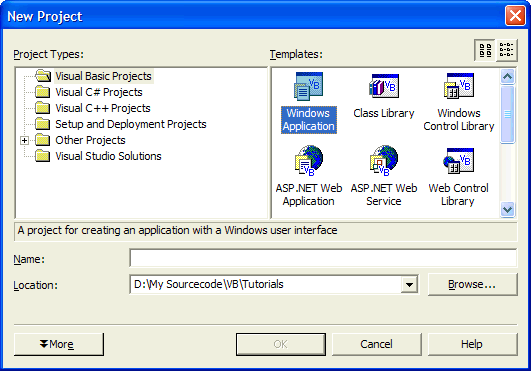
Task: Select Other Projects tree node
Action: (x=90, y=140)
